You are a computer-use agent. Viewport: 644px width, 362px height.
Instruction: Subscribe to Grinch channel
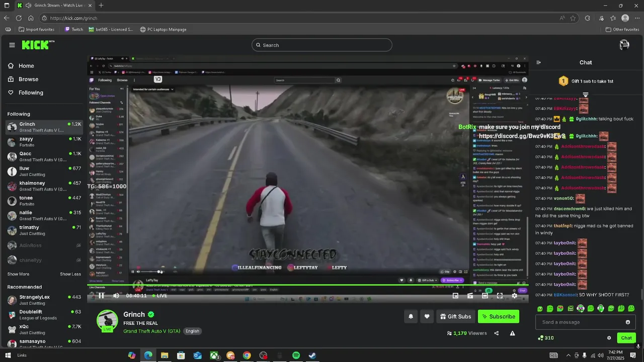[x=498, y=316]
